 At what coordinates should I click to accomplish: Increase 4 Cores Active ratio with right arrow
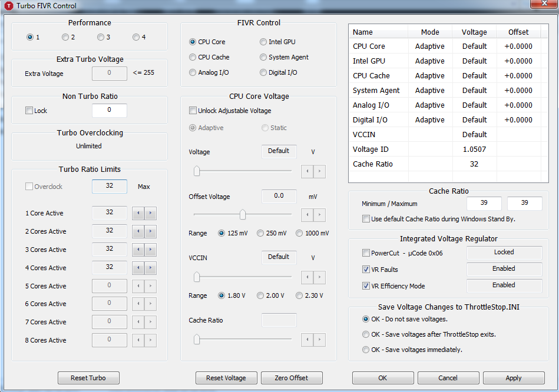150,268
